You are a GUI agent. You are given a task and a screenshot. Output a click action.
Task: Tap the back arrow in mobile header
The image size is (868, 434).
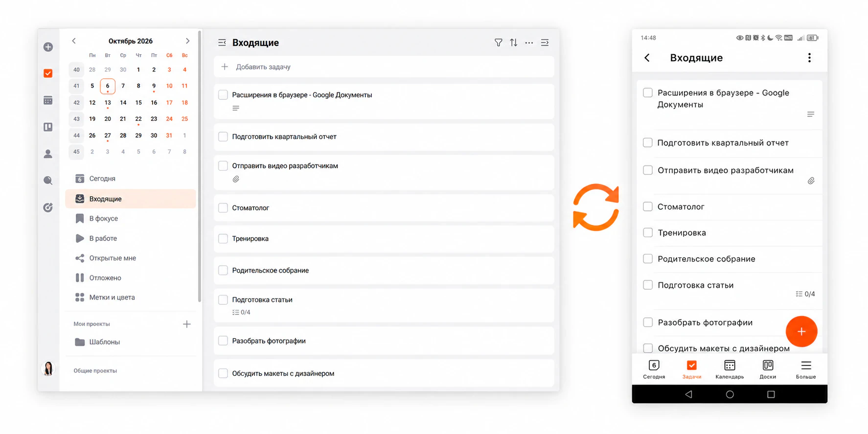647,58
